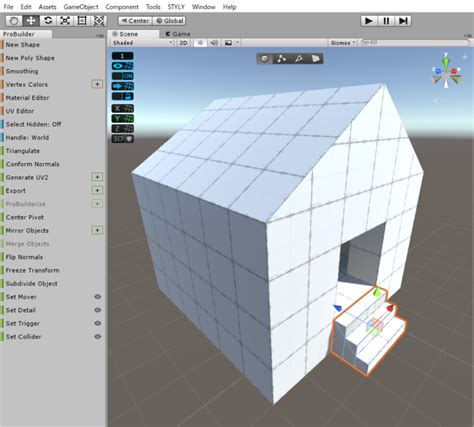This screenshot has height=427, width=474.
Task: Toggle scene audio speaker icon
Action: coord(214,43)
